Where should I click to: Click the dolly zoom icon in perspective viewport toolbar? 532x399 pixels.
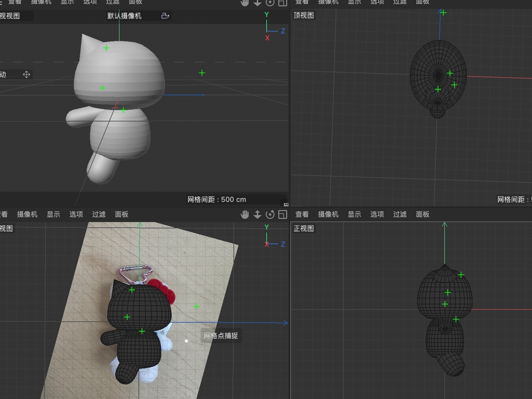(258, 3)
